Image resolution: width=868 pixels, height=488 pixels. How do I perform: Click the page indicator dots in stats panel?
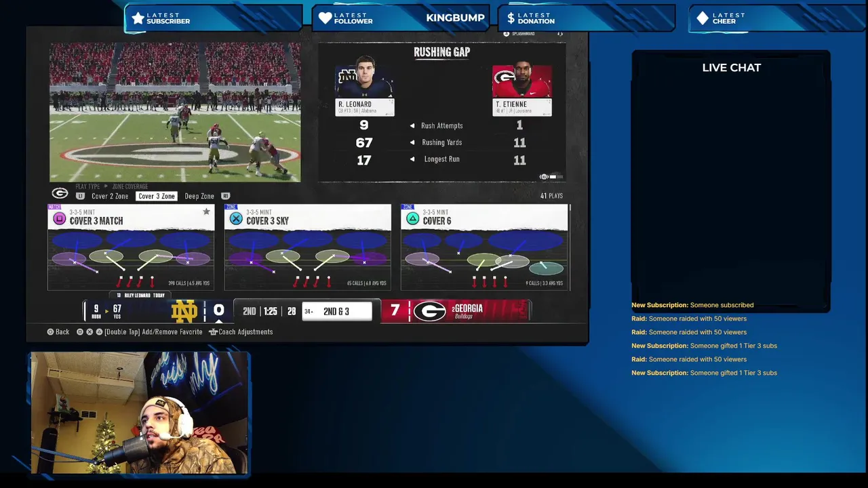pos(552,177)
